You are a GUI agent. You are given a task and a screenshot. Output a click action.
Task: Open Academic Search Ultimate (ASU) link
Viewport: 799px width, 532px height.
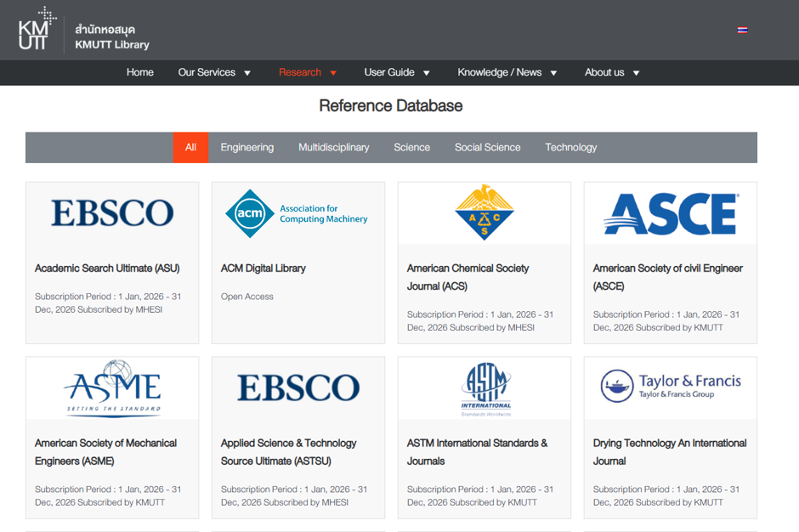[x=107, y=268]
